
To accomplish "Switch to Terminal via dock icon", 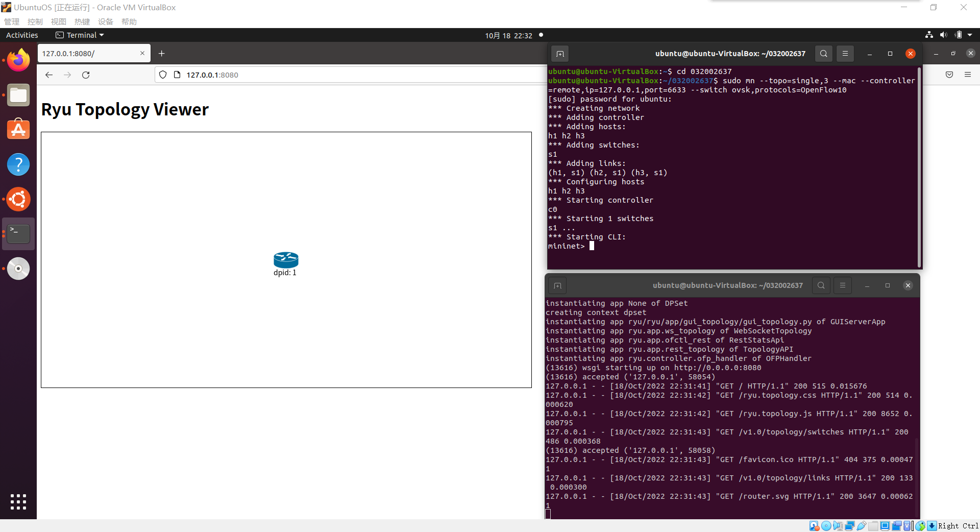I will tap(18, 234).
